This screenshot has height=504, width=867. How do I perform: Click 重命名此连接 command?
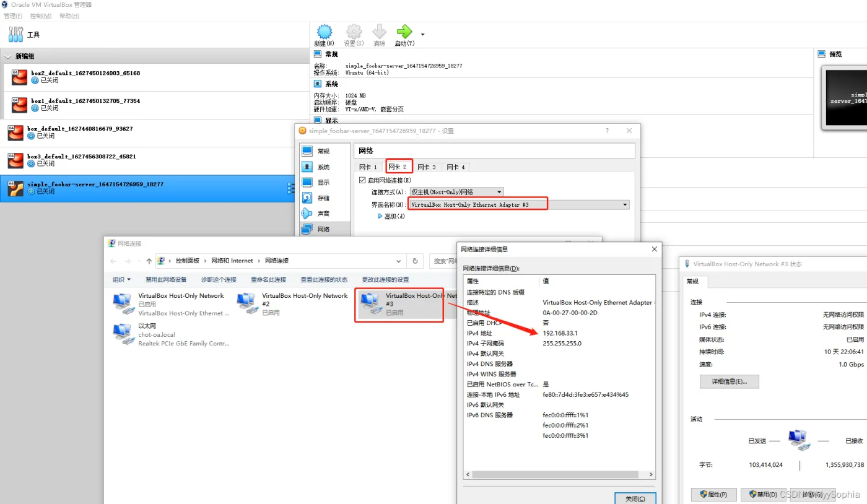pyautogui.click(x=268, y=279)
